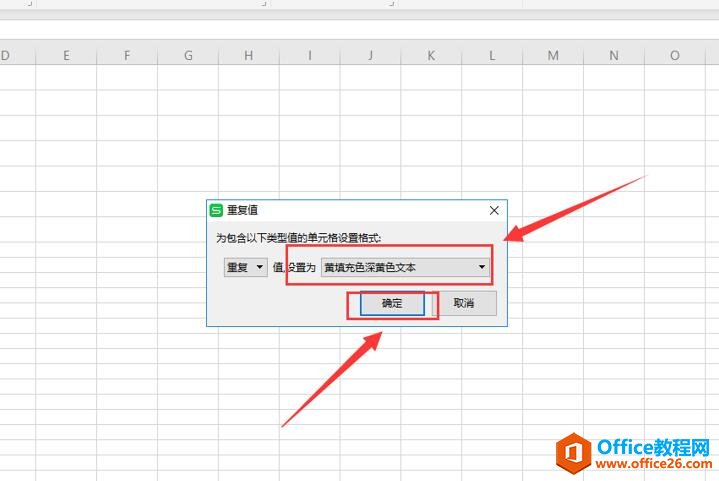The height and width of the screenshot is (481, 719).
Task: Click the 确定 button in the dialog
Action: coord(392,303)
